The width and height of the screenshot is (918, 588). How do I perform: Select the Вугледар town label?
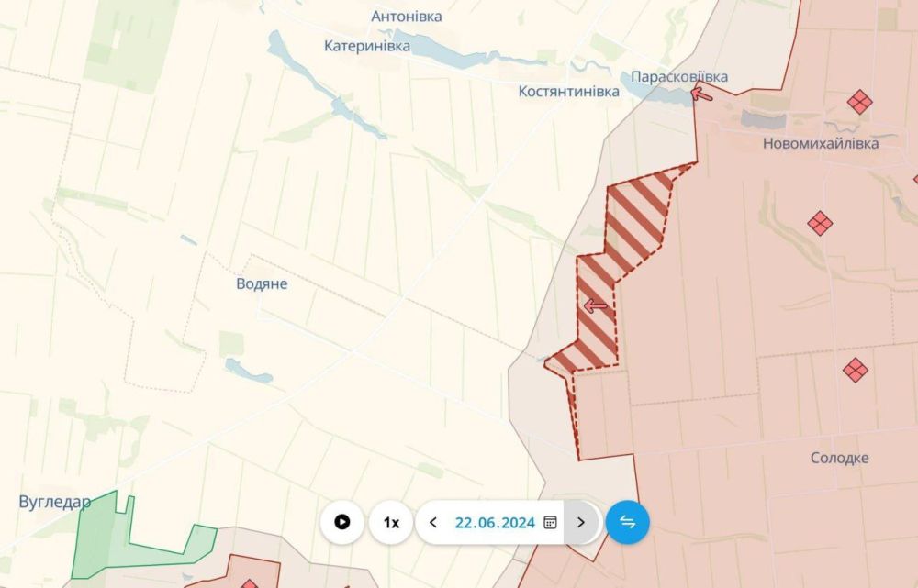(54, 502)
